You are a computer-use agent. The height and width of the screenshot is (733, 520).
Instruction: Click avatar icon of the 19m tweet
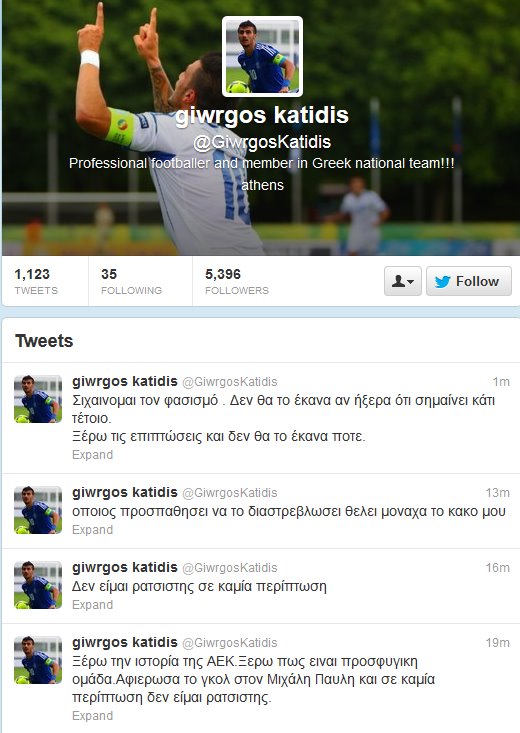click(x=38, y=660)
